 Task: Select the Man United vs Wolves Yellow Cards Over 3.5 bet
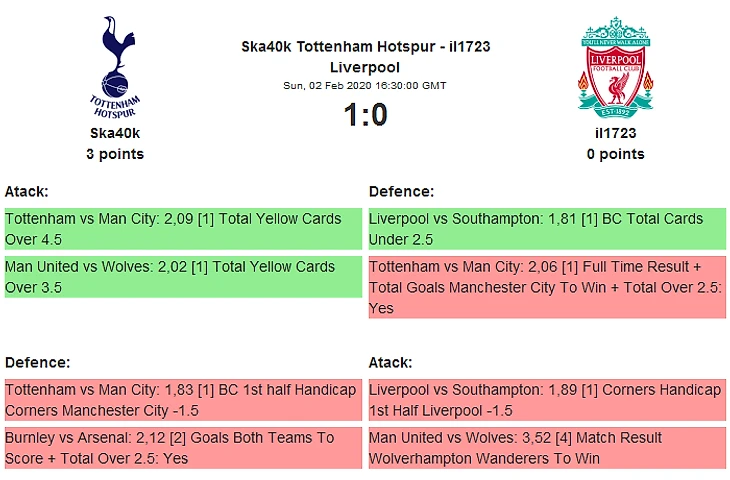183,277
